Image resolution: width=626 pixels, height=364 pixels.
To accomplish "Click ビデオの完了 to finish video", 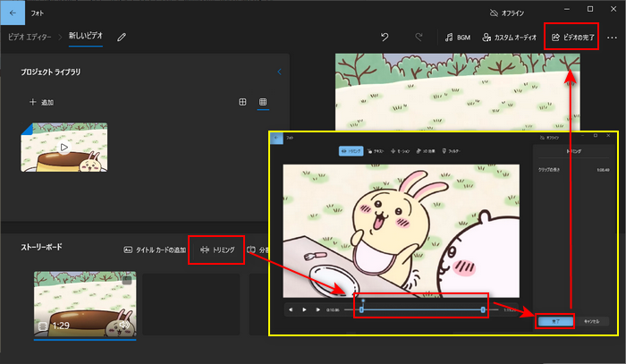I will [572, 38].
